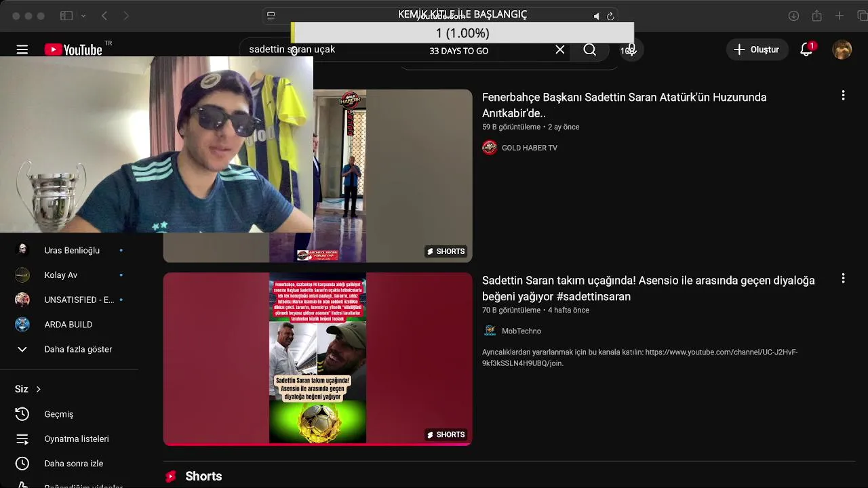The image size is (868, 488).
Task: Show Safari tab overview
Action: click(x=862, y=16)
